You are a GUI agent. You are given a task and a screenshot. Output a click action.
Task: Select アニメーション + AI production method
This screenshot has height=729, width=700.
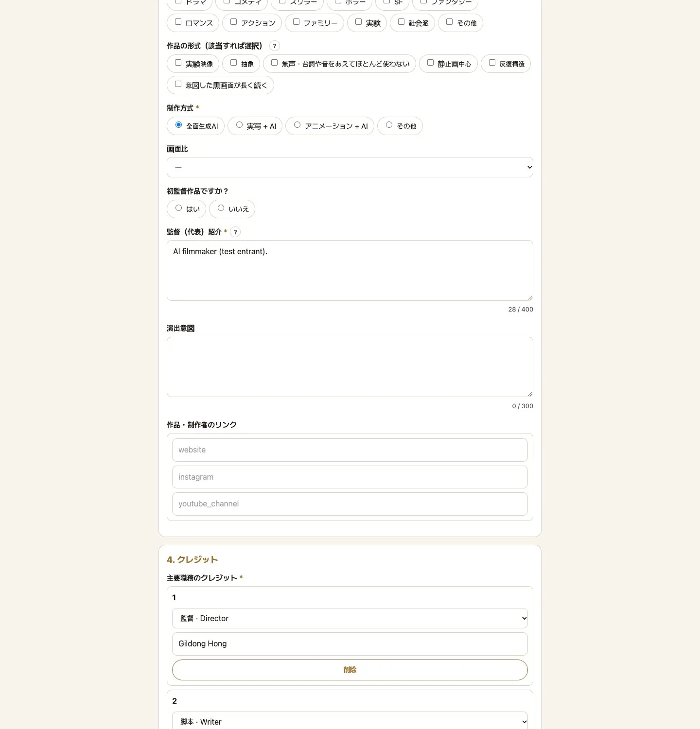[x=297, y=125]
